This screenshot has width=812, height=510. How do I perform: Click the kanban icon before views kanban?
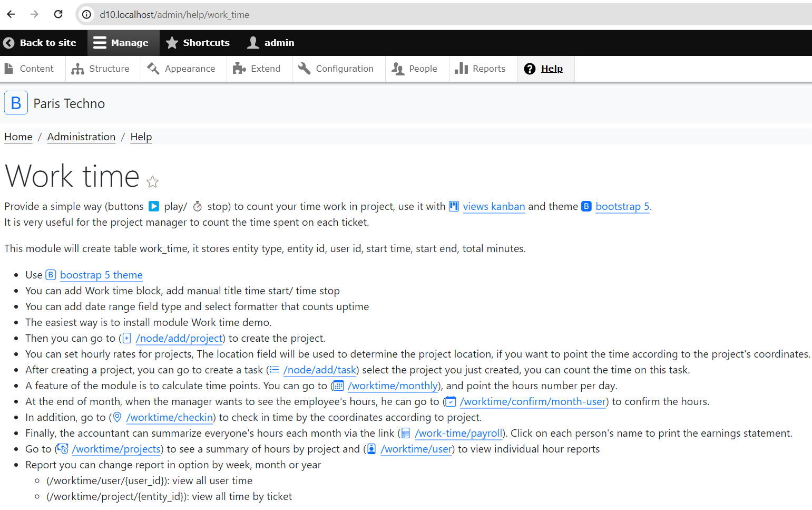pyautogui.click(x=454, y=206)
